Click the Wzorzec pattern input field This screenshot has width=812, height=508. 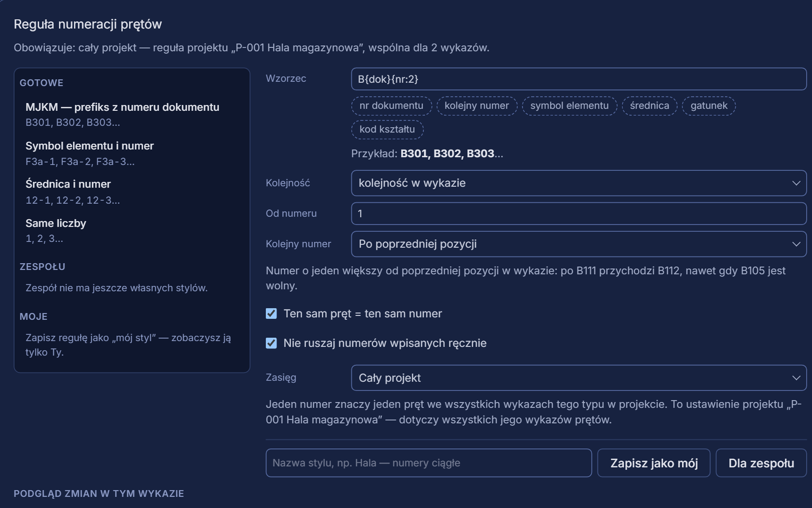579,79
